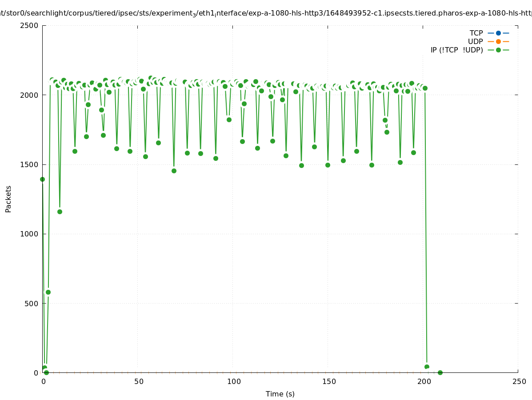This screenshot has height=400, width=532.
Task: Click the final data point near 208 seconds
Action: point(440,372)
